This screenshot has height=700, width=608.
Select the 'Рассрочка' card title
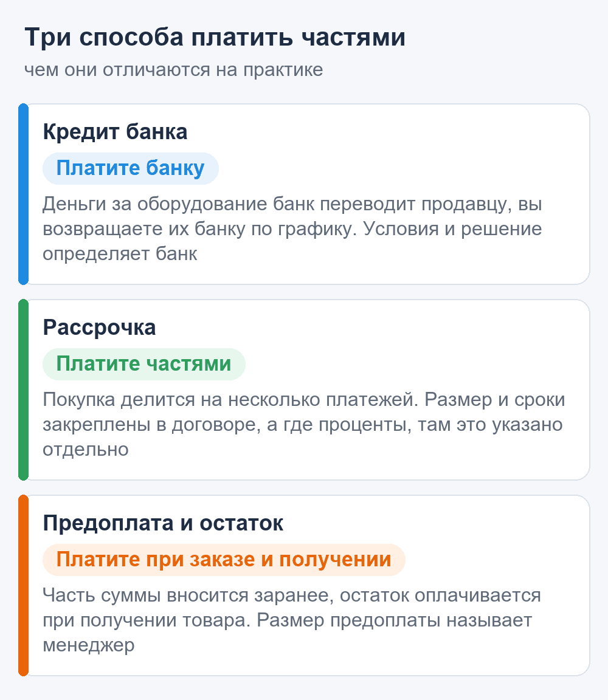99,328
